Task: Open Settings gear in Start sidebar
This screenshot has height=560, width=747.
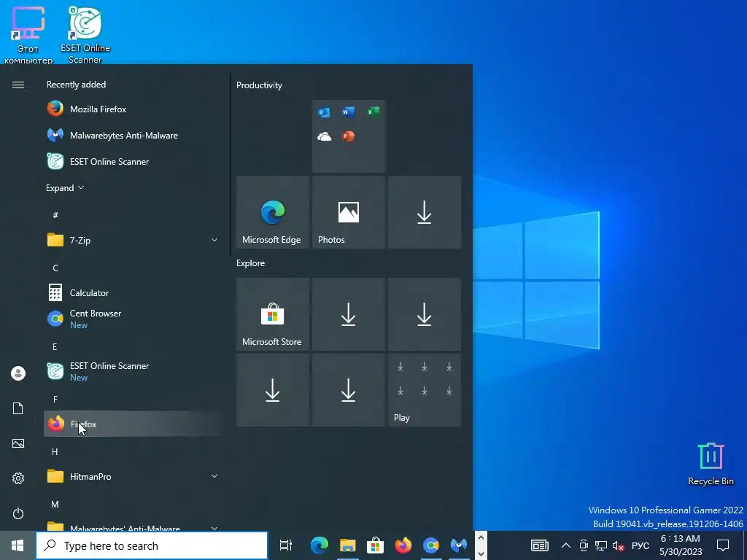Action: coord(18,478)
